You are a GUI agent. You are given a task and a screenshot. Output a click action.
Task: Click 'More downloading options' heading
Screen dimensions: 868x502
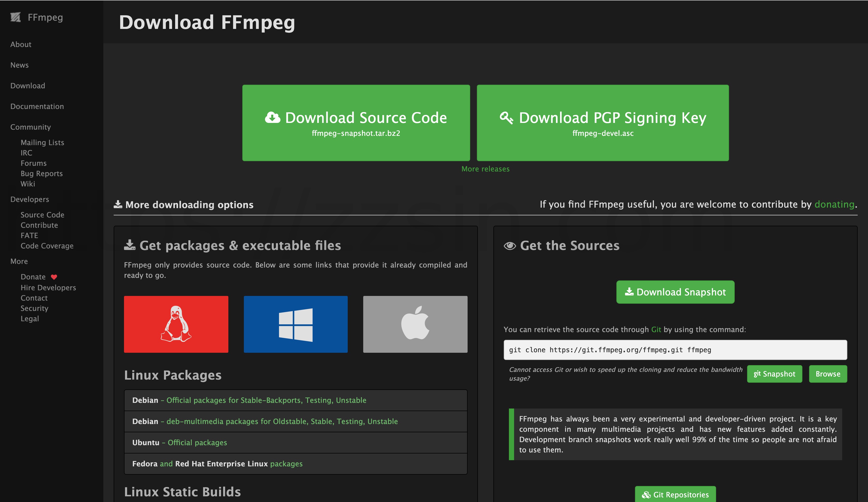(189, 205)
